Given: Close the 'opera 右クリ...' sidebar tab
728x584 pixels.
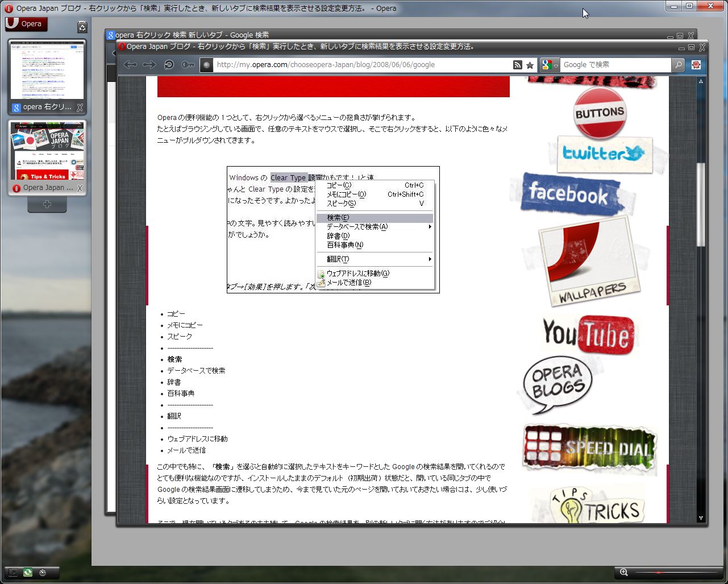Looking at the screenshot, I should [x=80, y=107].
